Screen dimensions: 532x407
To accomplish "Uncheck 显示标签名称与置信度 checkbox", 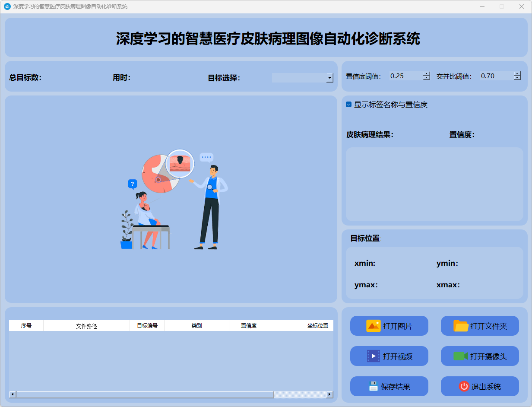I will point(349,105).
